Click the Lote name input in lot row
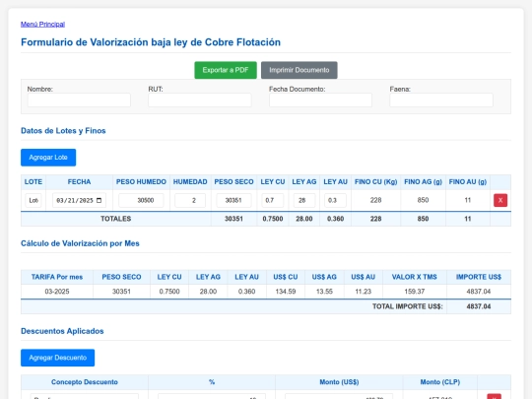 click(x=33, y=200)
